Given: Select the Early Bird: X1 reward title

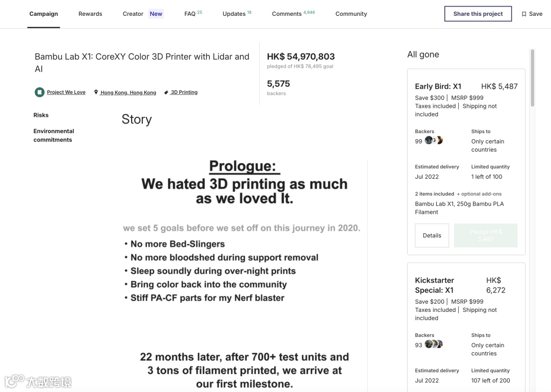Looking at the screenshot, I should pos(438,86).
